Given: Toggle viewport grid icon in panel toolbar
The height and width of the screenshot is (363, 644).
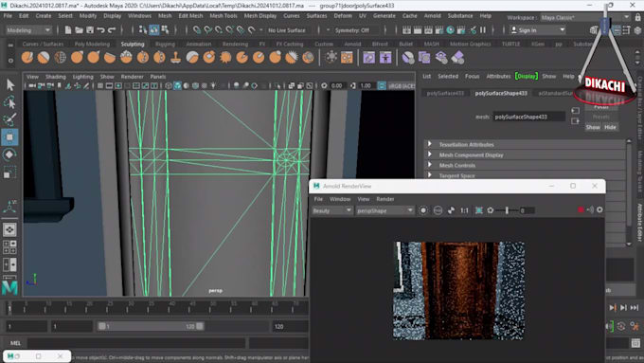Looking at the screenshot, I should click(x=100, y=85).
